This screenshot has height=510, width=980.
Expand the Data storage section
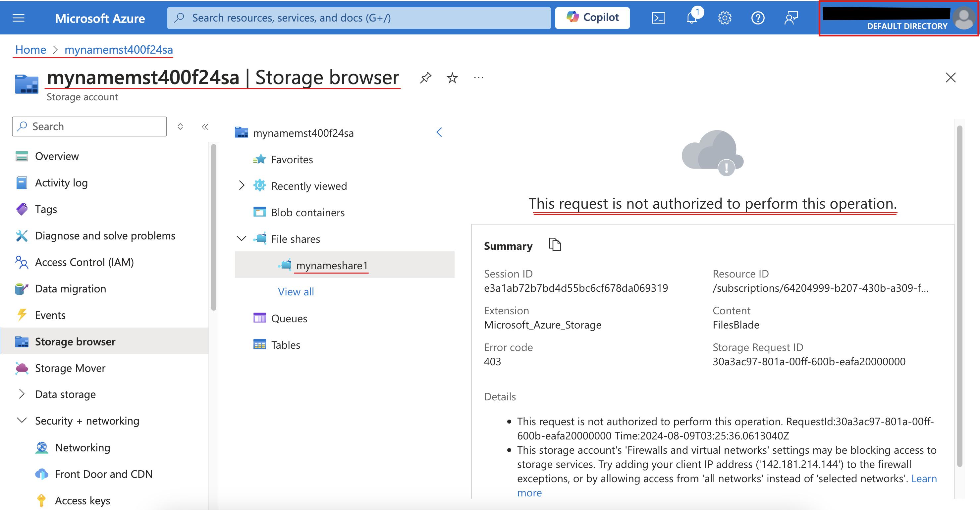pyautogui.click(x=22, y=394)
